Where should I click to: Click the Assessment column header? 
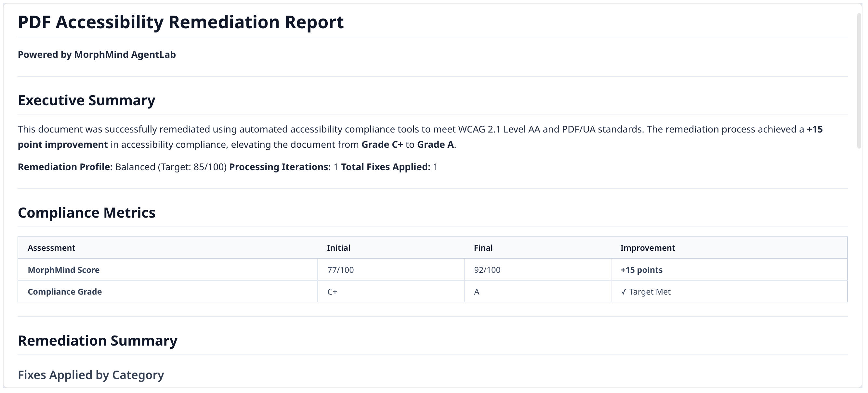(51, 248)
